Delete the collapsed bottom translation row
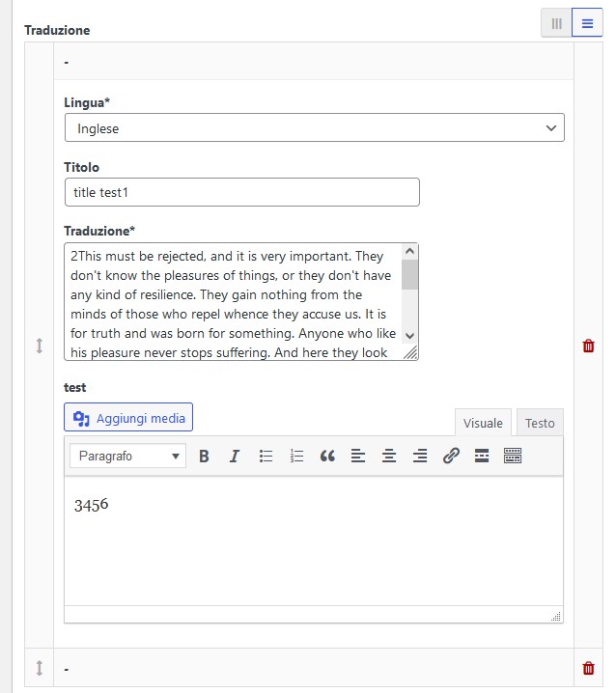The width and height of the screenshot is (616, 693). 588,668
